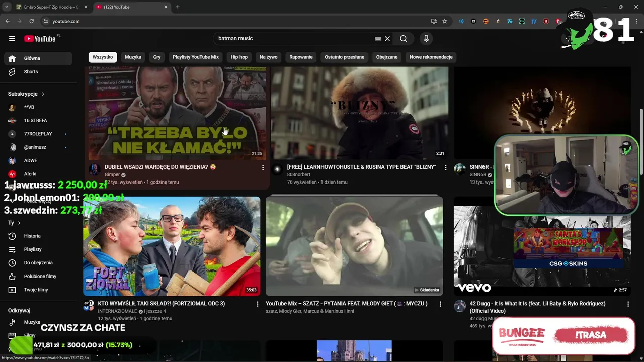Open options menu for 42 Dugg video

tap(628, 304)
